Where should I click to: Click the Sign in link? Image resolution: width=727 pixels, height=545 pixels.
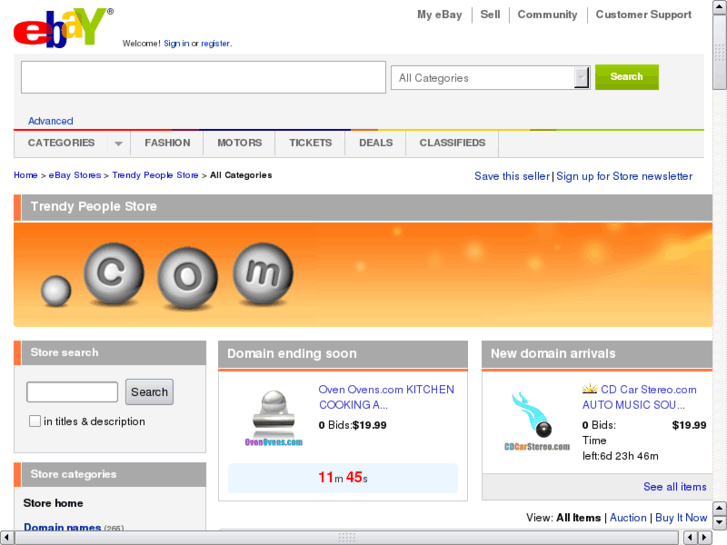click(x=176, y=44)
